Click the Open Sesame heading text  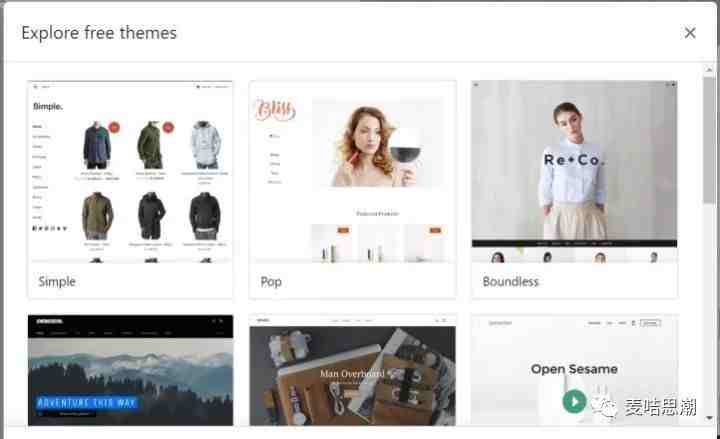(x=574, y=369)
